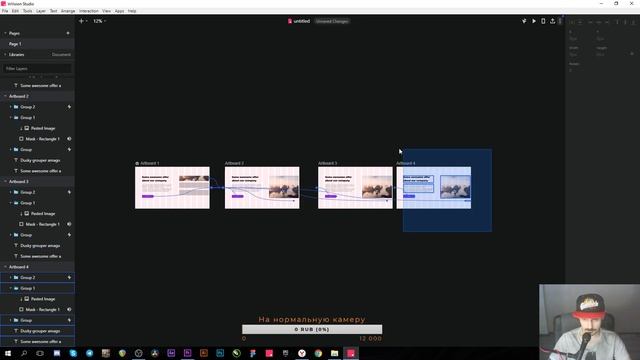Collapse the Libraries section
640x360 pixels.
pos(5,54)
